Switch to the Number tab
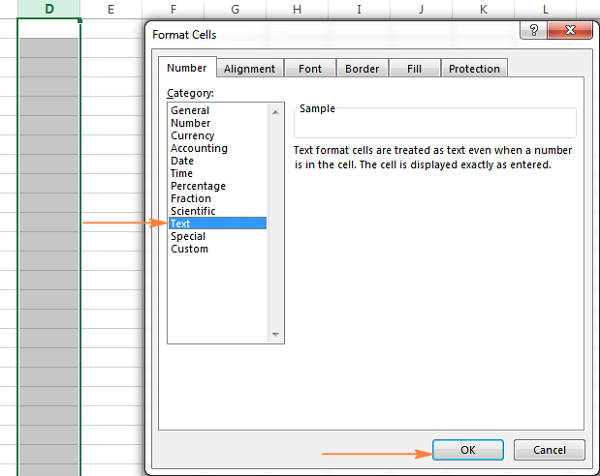The image size is (600, 476). tap(187, 68)
